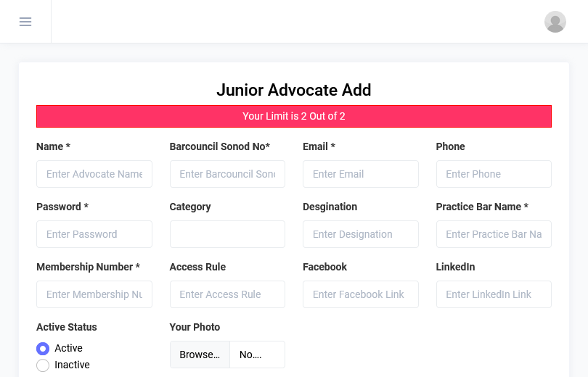Open the Category dropdown field
588x377 pixels.
pyautogui.click(x=227, y=234)
